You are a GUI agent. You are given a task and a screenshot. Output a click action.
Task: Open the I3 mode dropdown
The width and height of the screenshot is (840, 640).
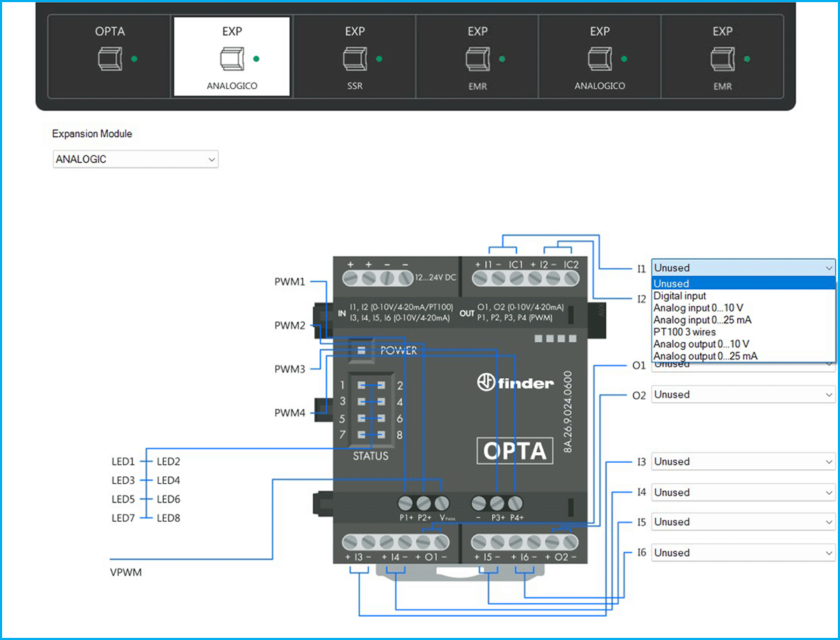point(743,461)
